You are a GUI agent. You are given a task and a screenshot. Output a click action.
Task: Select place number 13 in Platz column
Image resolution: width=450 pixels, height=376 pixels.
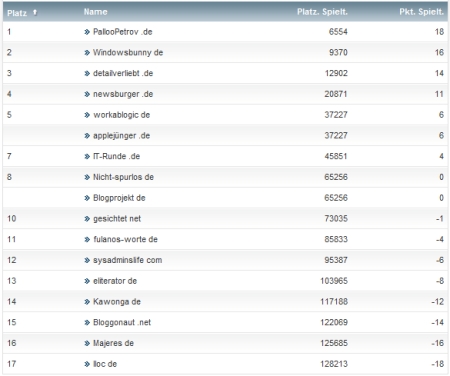point(12,281)
